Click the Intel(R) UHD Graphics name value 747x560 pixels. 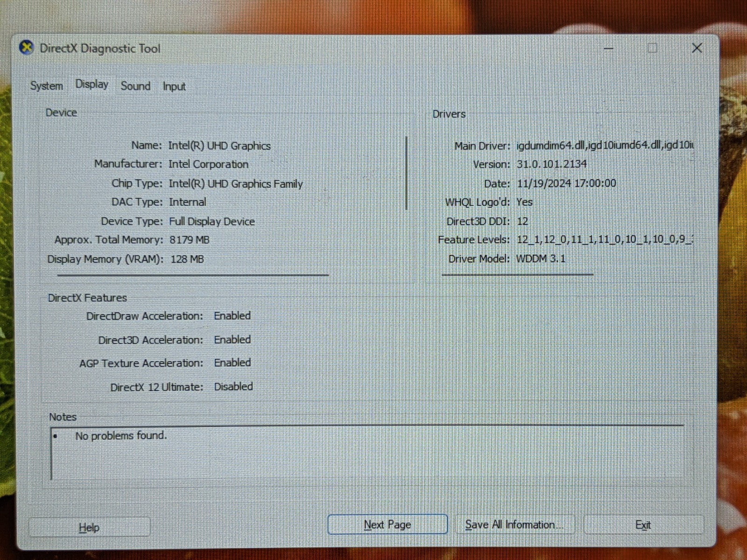pyautogui.click(x=219, y=146)
